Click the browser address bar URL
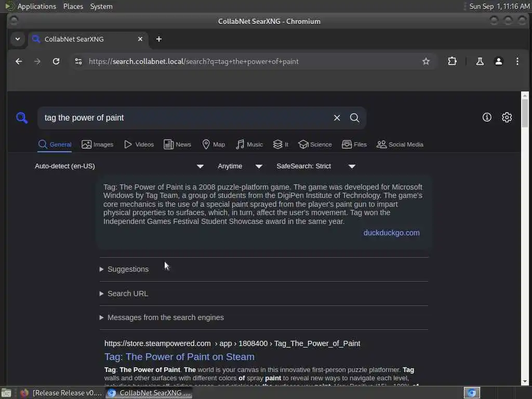The height and width of the screenshot is (399, 532). 193,61
